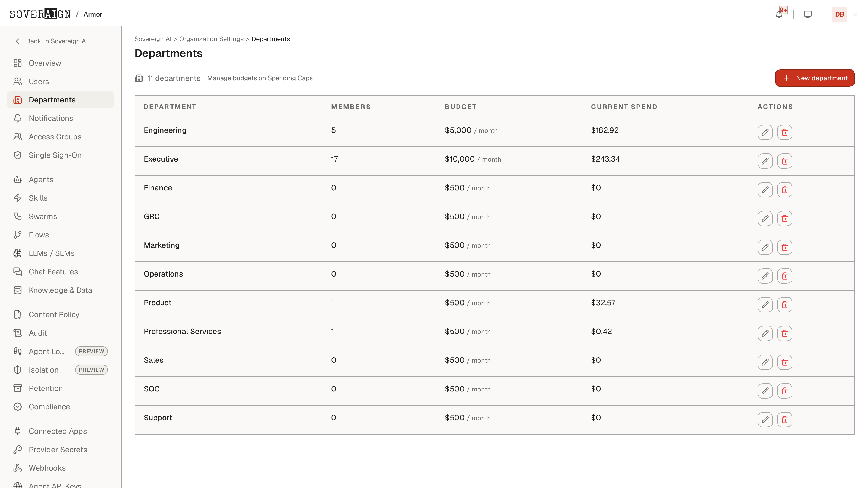Open Provider Secrets in the sidebar
Viewport: 868px width, 488px height.
[61, 450]
